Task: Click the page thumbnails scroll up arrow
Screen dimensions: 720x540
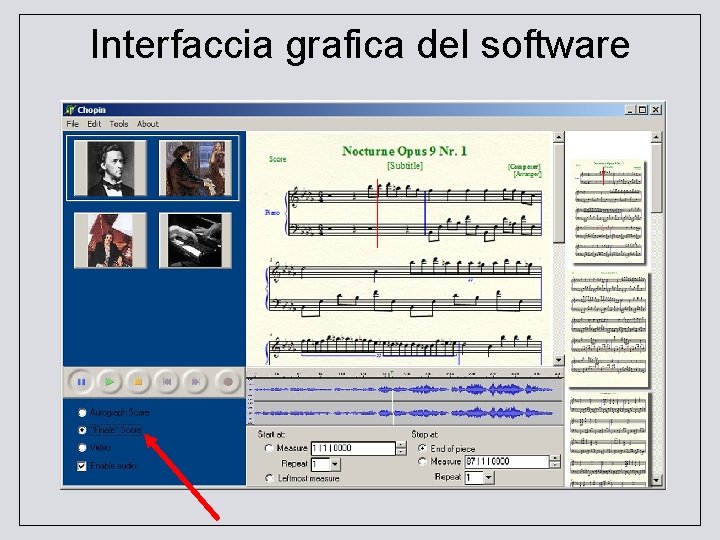Action: point(656,137)
